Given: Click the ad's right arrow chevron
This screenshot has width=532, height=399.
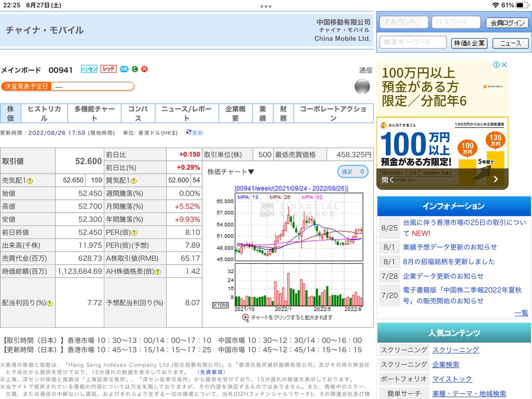Looking at the screenshot, I should 496,180.
